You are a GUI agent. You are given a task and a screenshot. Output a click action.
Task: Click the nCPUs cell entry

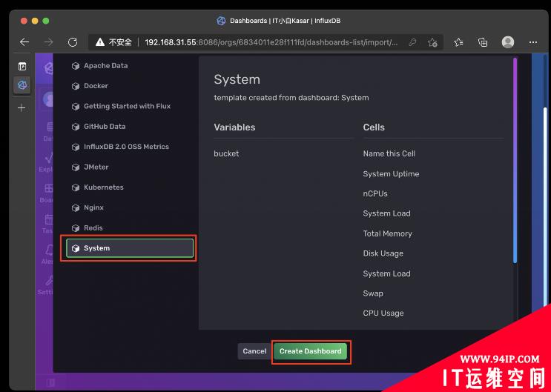pos(375,193)
